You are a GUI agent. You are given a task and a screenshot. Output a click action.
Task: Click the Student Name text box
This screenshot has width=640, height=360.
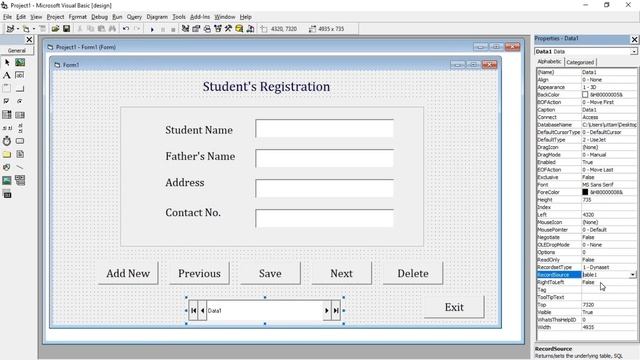click(324, 128)
